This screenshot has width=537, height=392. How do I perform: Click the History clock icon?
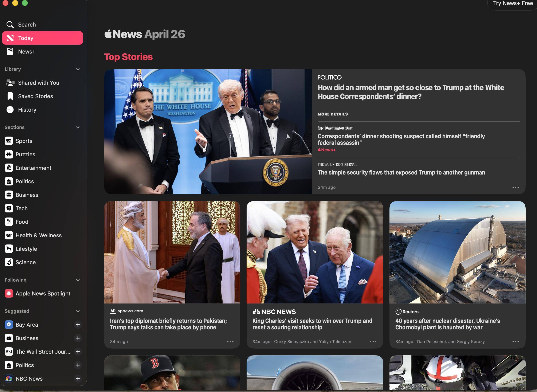click(x=10, y=110)
